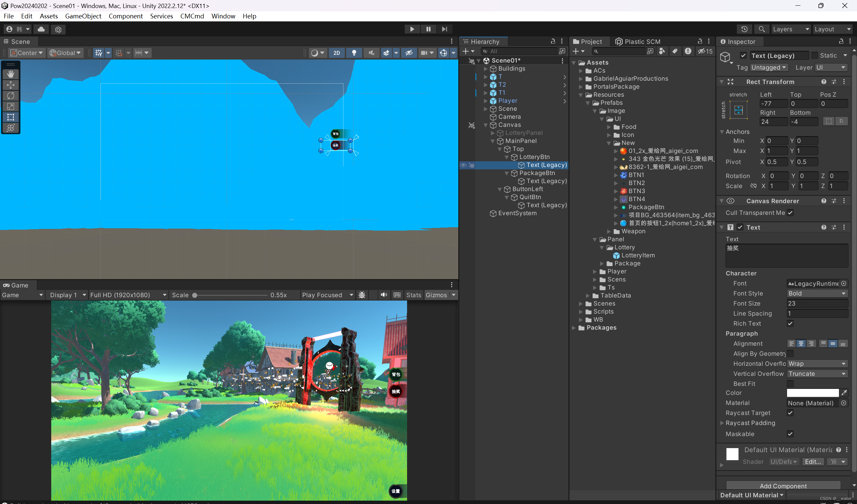Collapse the Resources folder in the Project panel
Viewport: 857px width, 504px height.
[x=580, y=95]
